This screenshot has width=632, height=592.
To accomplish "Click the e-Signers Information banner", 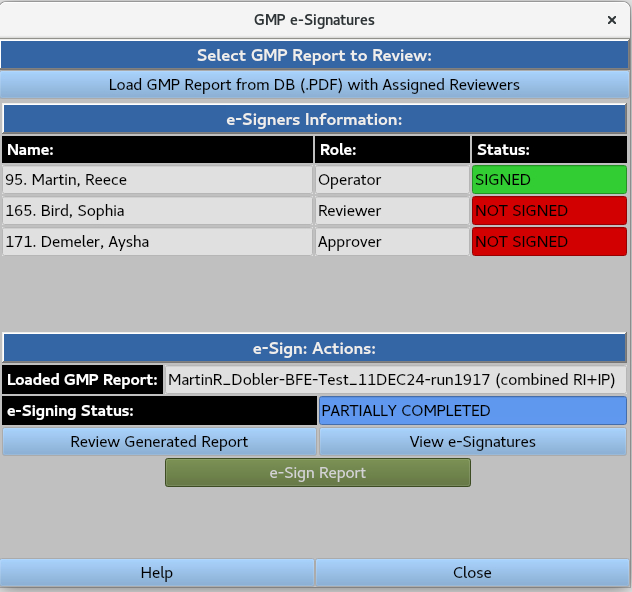I will coord(314,120).
